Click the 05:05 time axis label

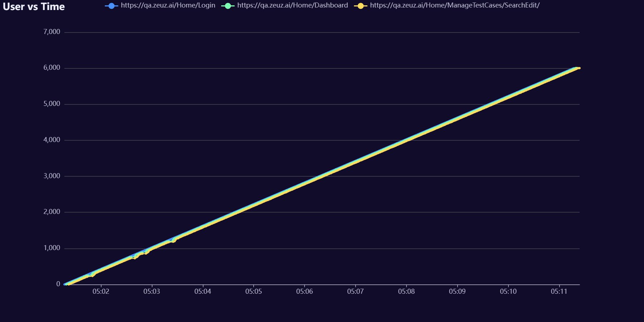(x=254, y=292)
